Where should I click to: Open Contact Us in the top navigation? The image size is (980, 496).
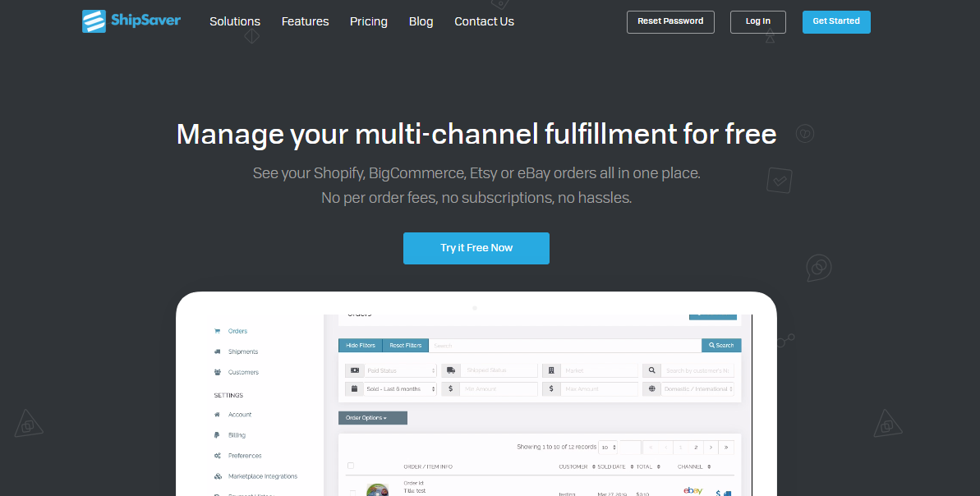[x=485, y=21]
